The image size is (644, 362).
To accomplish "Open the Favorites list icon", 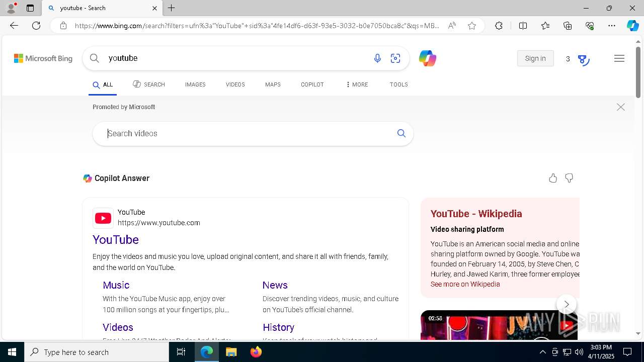I will (x=545, y=26).
